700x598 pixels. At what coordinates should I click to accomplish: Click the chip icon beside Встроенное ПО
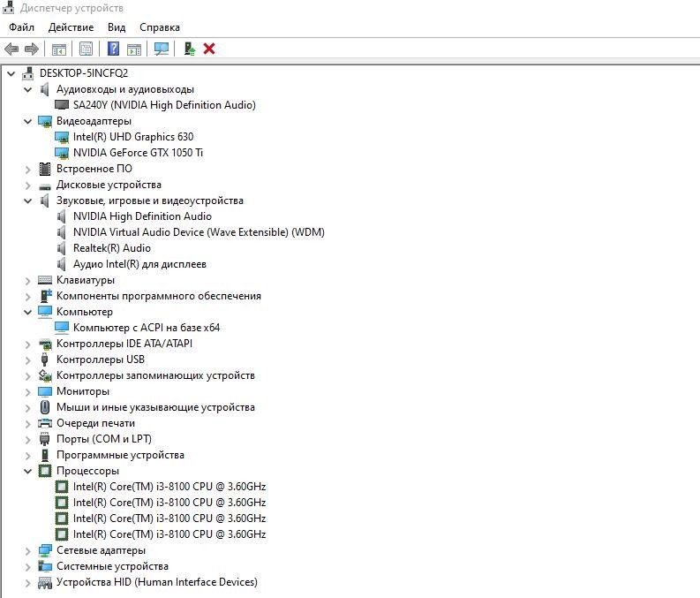pyautogui.click(x=45, y=169)
